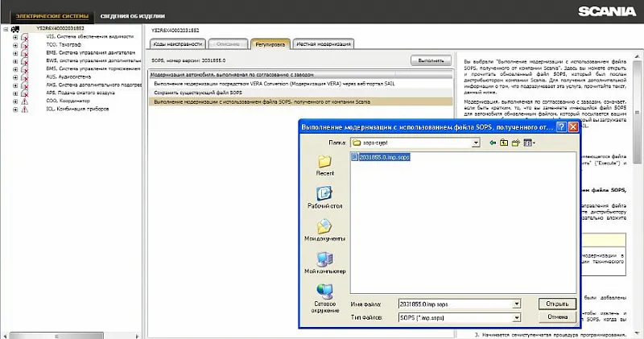Viewport: 644px width, 339px height.
Task: Create a new folder in file dialog
Action: coord(515,143)
